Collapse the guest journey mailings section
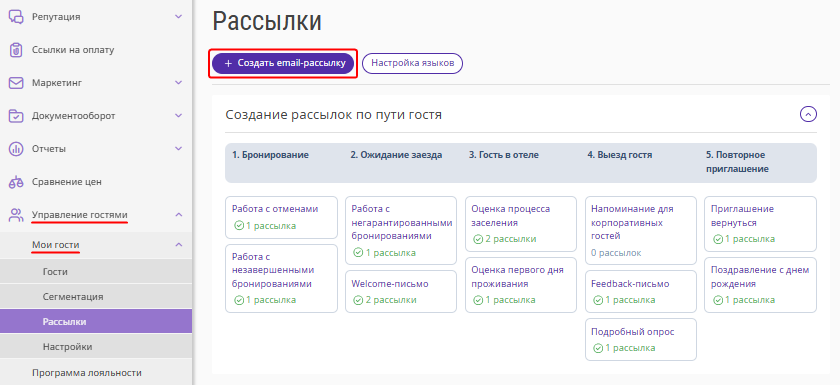Viewport: 840px width, 385px height. click(x=808, y=114)
